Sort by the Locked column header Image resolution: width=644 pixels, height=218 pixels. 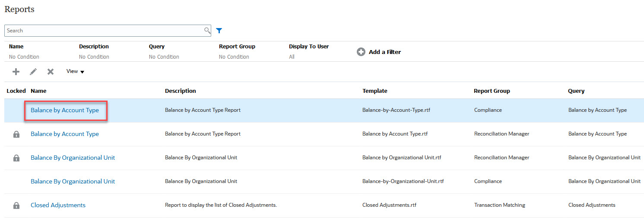pyautogui.click(x=16, y=91)
